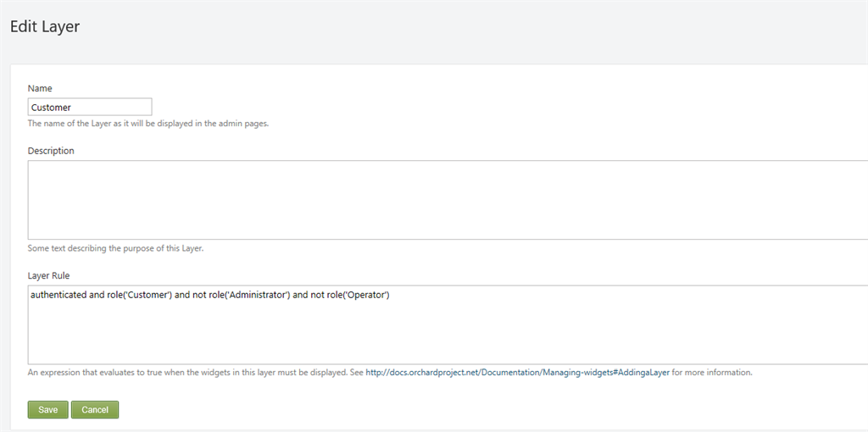Click "Some text describing the purpose" hint
The image size is (868, 432).
(115, 248)
